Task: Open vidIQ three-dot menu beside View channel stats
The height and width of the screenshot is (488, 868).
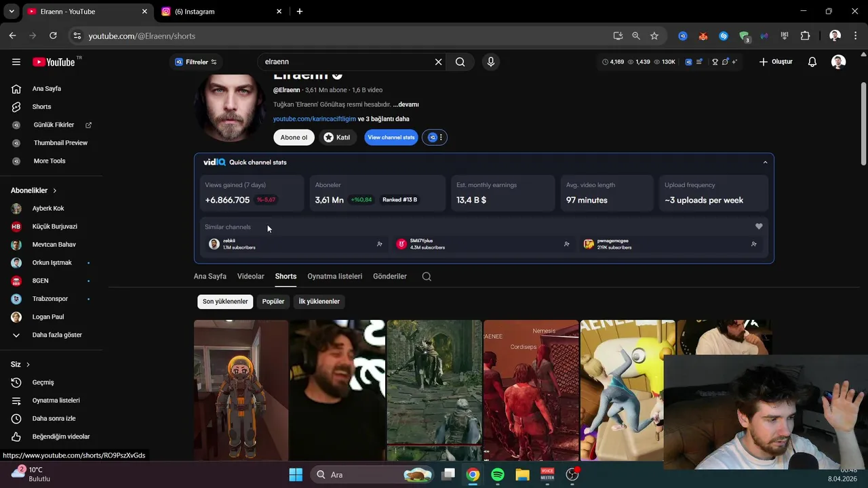Action: [435, 138]
